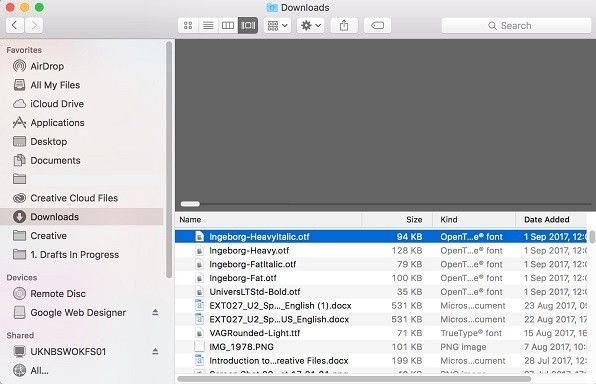Go back with the left arrow button

point(15,25)
